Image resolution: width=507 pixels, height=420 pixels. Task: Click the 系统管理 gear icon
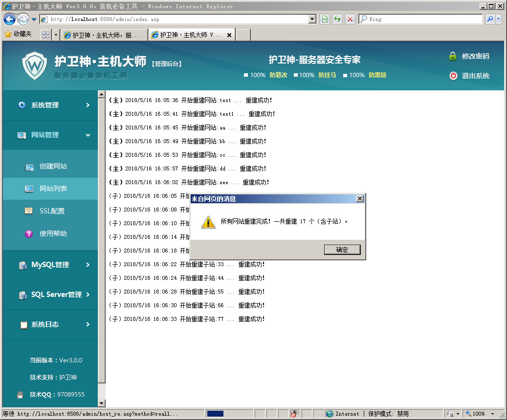pyautogui.click(x=22, y=105)
